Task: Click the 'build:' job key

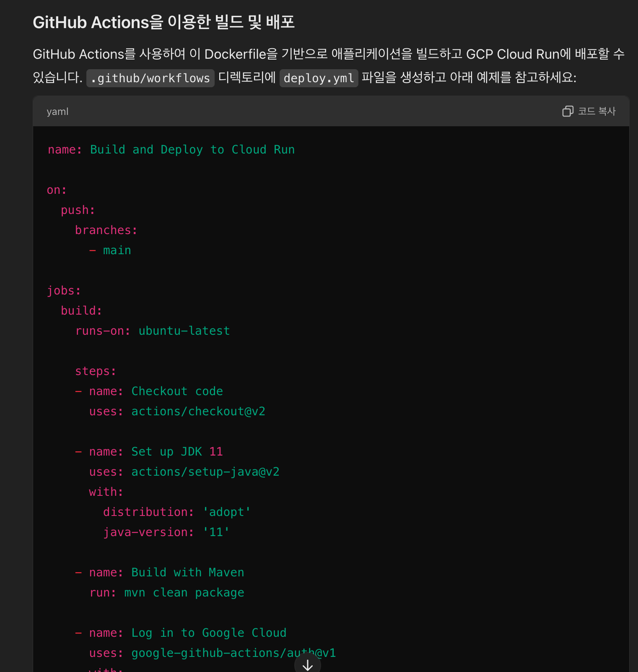Action: (x=81, y=311)
